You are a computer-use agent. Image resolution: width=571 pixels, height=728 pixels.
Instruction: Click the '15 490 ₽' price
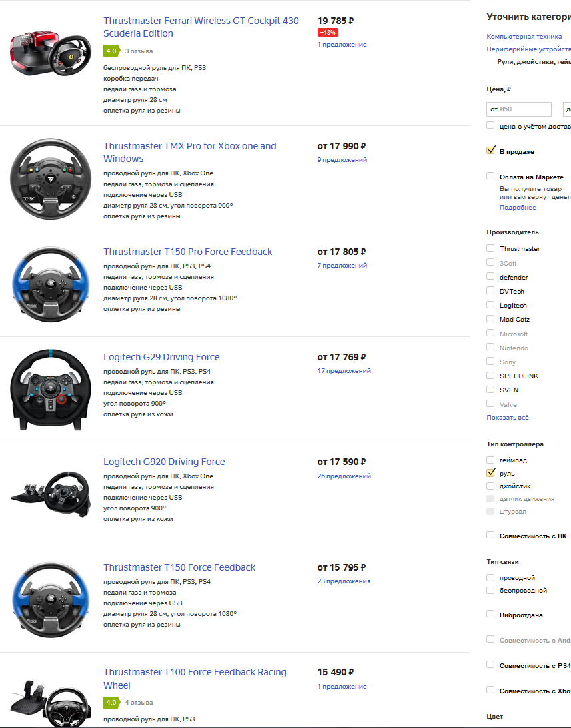(x=335, y=673)
